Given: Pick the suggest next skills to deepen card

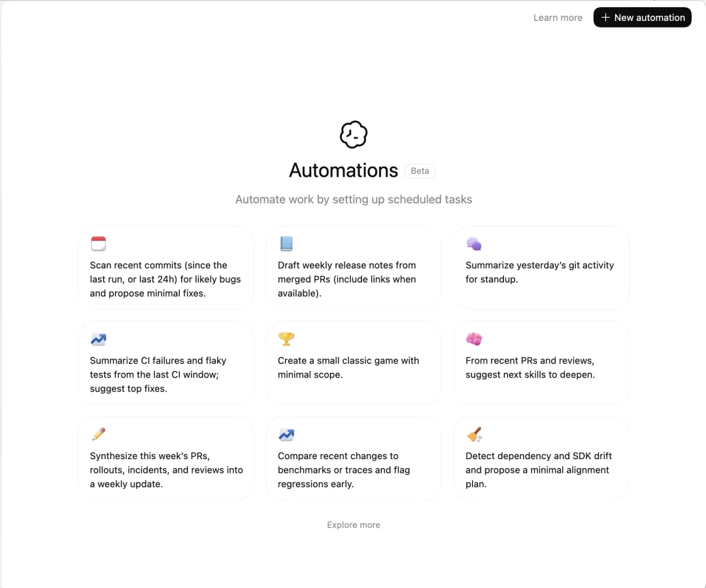Looking at the screenshot, I should [541, 363].
